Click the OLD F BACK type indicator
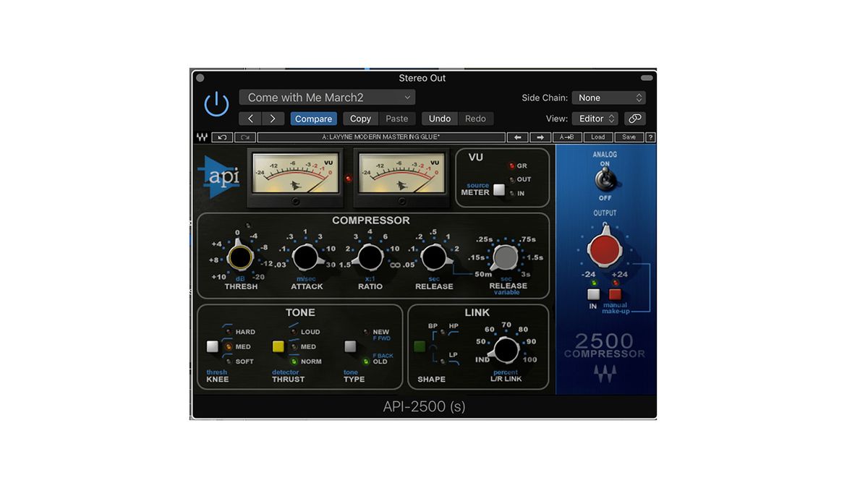 tap(366, 361)
